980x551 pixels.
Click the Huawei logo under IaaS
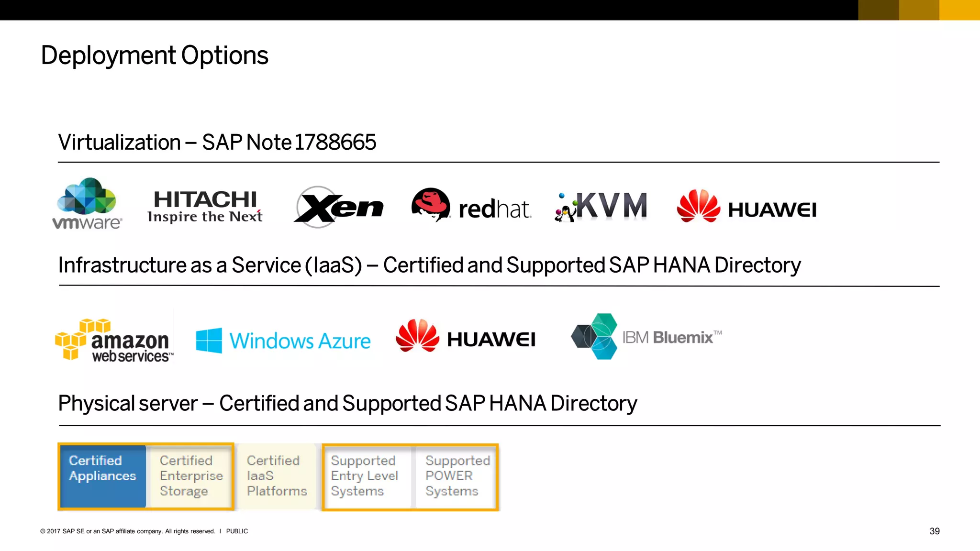[x=466, y=336]
